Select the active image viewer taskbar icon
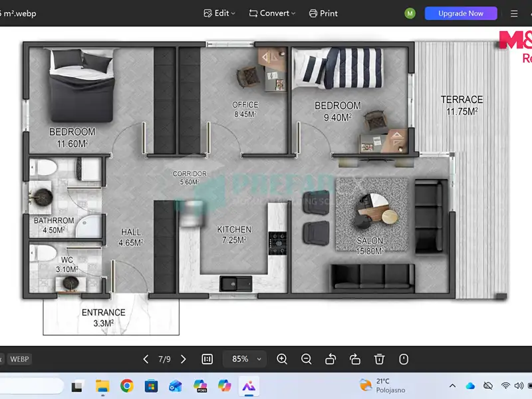This screenshot has height=399, width=532. [x=249, y=386]
